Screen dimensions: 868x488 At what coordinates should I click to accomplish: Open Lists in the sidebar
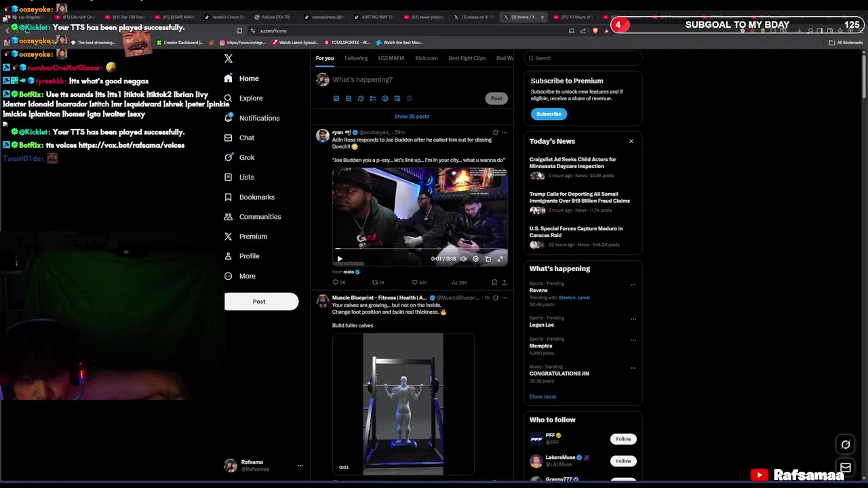click(239, 177)
